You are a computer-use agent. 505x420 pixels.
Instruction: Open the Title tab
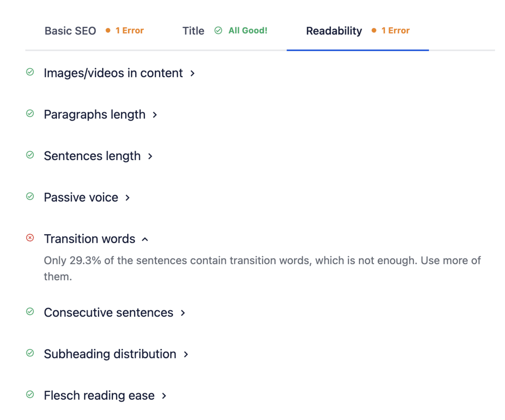click(x=193, y=31)
